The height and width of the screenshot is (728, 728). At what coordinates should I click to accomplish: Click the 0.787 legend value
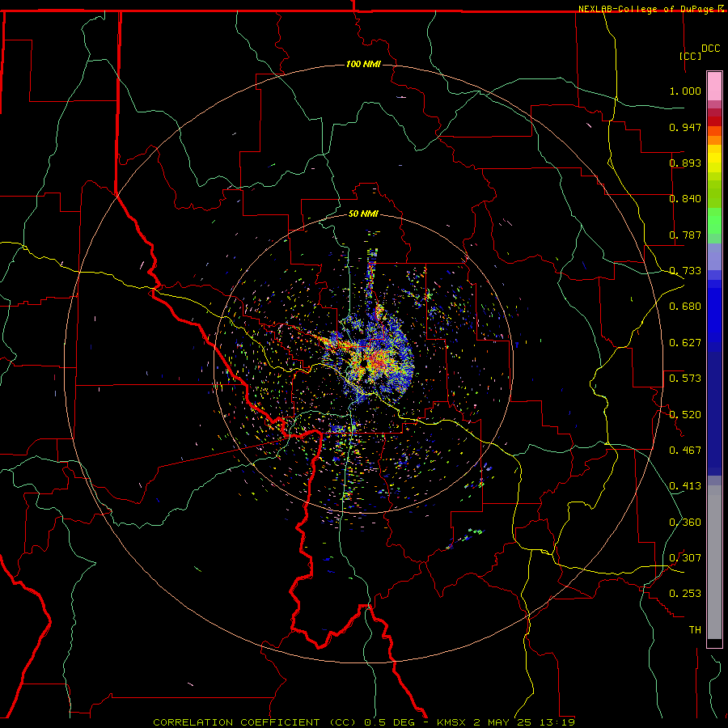tap(685, 235)
